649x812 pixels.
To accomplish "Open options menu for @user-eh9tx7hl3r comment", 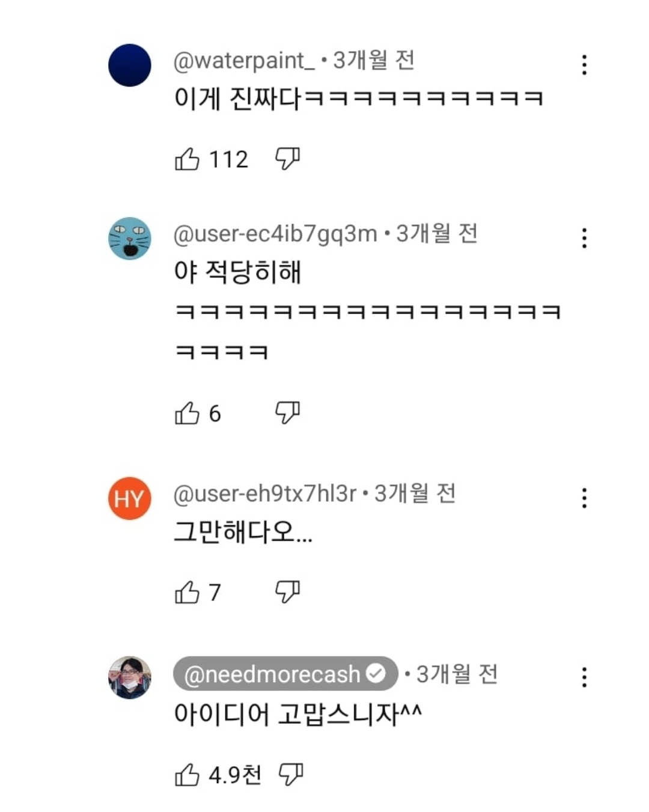I will coord(584,498).
